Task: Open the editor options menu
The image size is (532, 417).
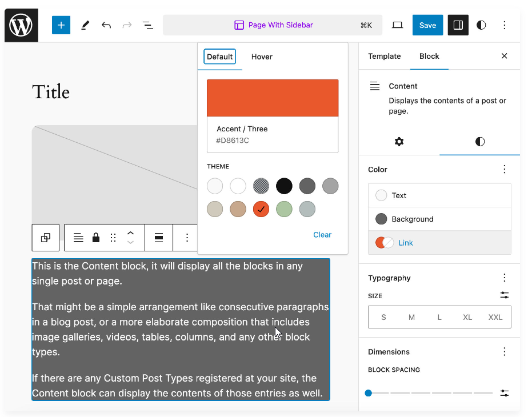Action: [505, 25]
